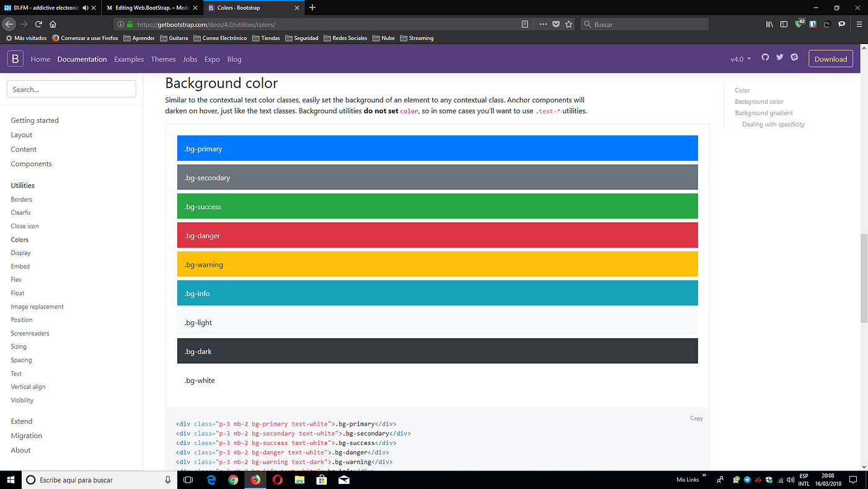The image size is (868, 489).
Task: Click the Download button
Action: 830,59
